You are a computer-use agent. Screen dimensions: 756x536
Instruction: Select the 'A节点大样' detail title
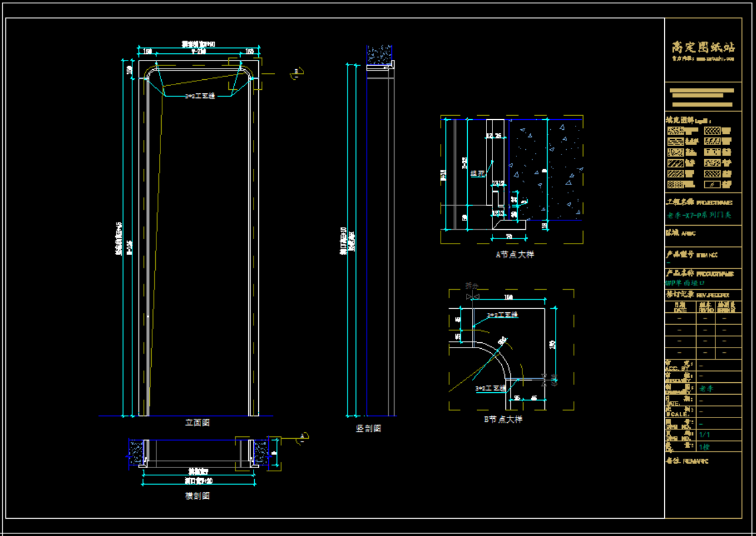pyautogui.click(x=515, y=254)
